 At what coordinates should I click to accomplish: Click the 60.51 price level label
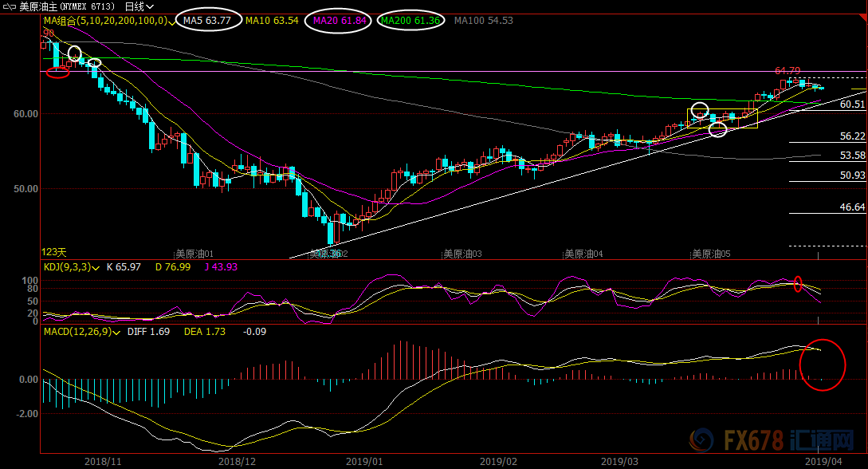click(x=852, y=104)
